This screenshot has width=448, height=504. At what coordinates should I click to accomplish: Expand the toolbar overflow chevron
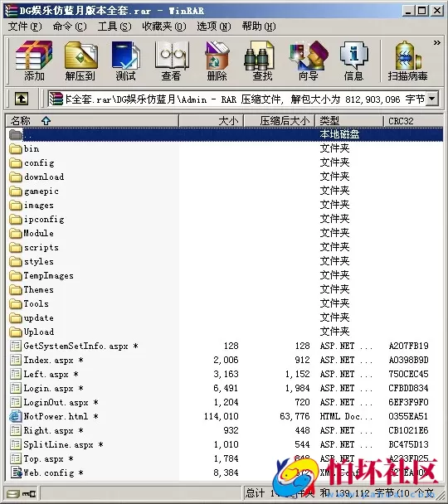[436, 42]
